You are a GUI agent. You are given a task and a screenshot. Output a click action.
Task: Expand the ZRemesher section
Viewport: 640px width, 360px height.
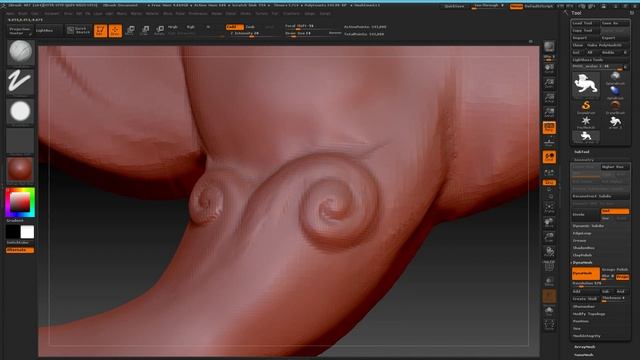(584, 307)
